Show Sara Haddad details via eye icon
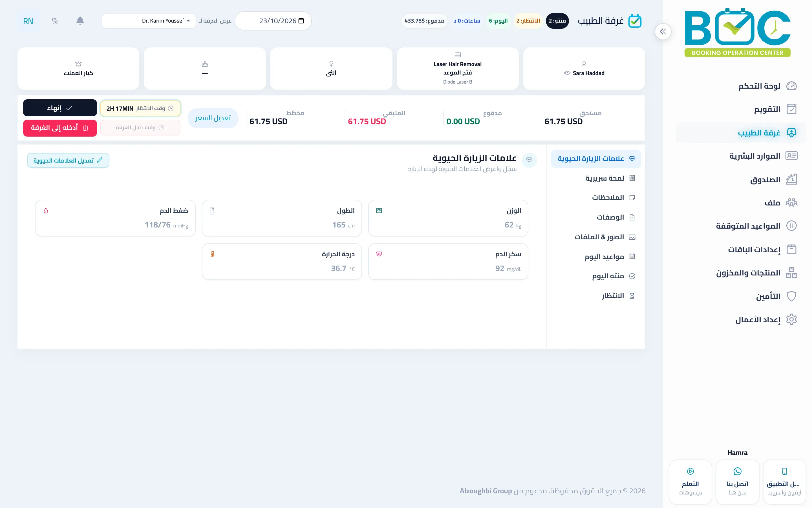The width and height of the screenshot is (812, 508). 567,73
